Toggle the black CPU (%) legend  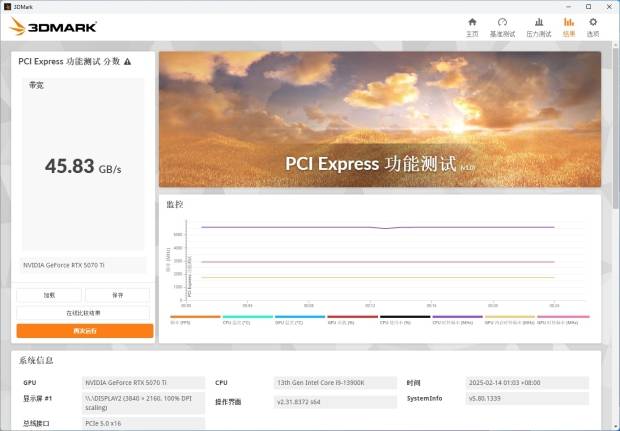405,319
